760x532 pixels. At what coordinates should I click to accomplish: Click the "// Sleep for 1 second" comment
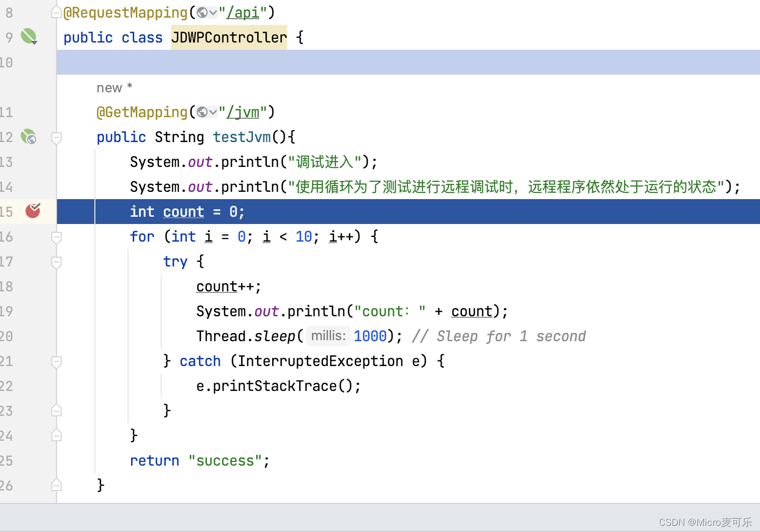tap(499, 336)
